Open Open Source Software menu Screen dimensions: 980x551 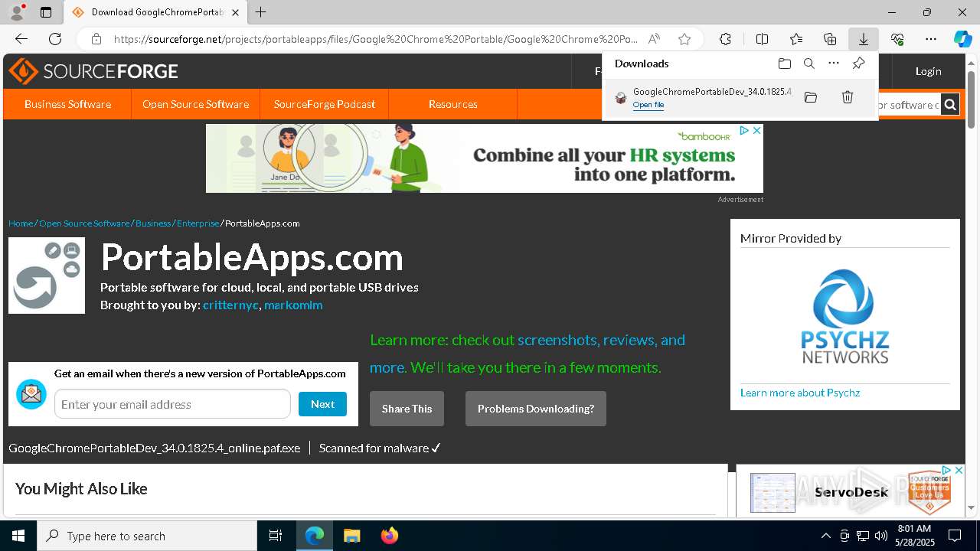coord(195,104)
